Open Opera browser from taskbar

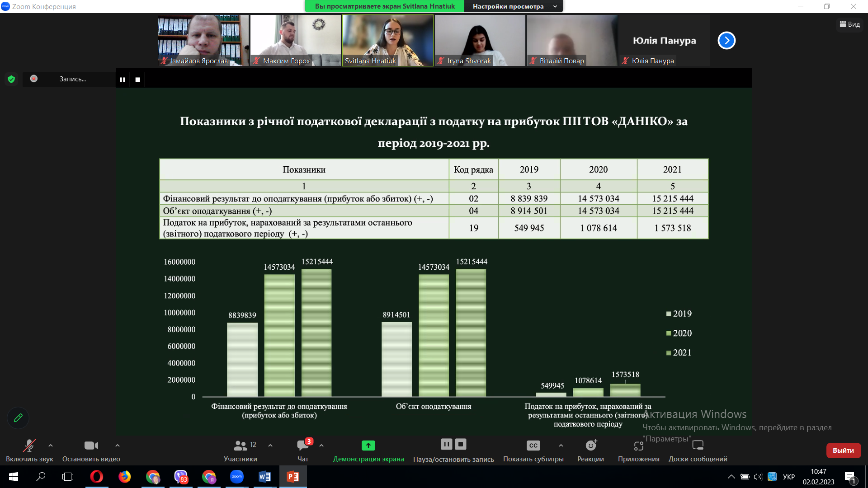96,477
